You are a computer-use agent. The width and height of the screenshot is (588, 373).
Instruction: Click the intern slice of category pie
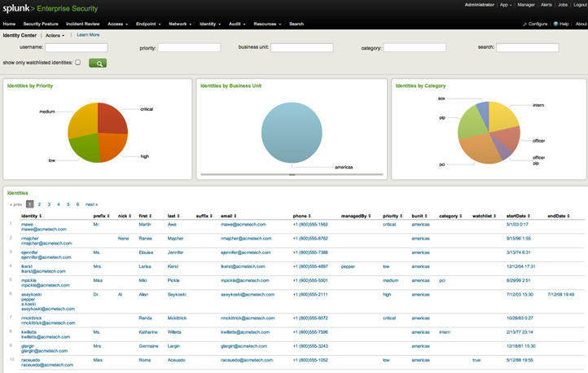coord(503,116)
